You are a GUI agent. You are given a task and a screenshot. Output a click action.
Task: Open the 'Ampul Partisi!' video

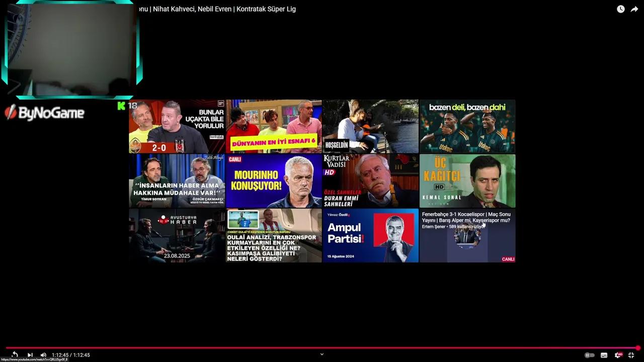370,235
